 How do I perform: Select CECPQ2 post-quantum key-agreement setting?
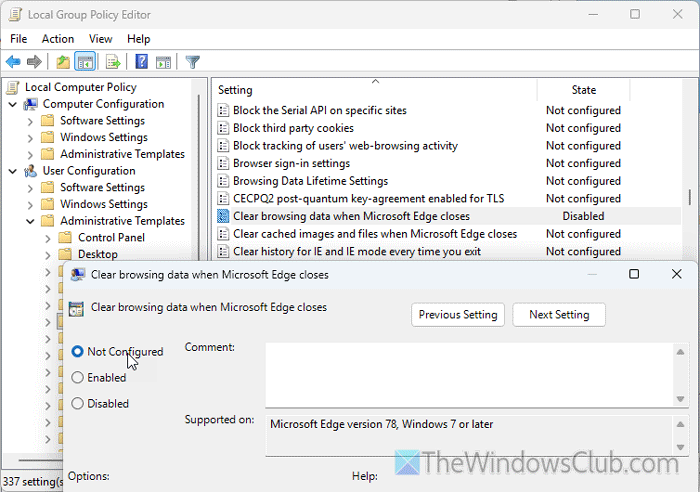(369, 199)
